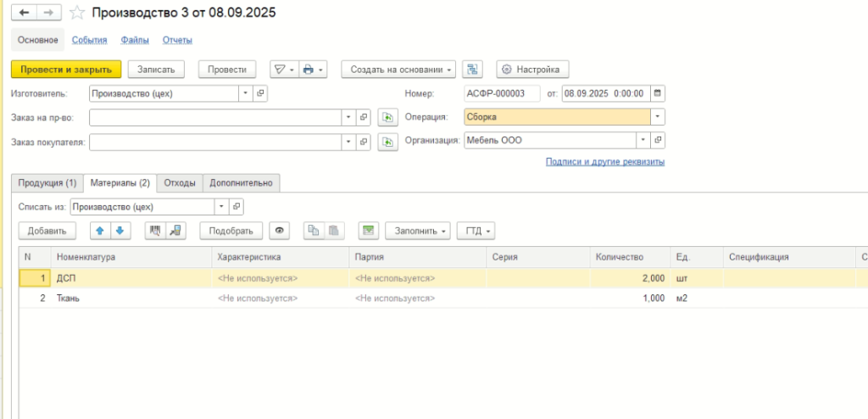Image resolution: width=868 pixels, height=419 pixels.
Task: Open Изготовитель value with its open-form icon
Action: point(260,93)
